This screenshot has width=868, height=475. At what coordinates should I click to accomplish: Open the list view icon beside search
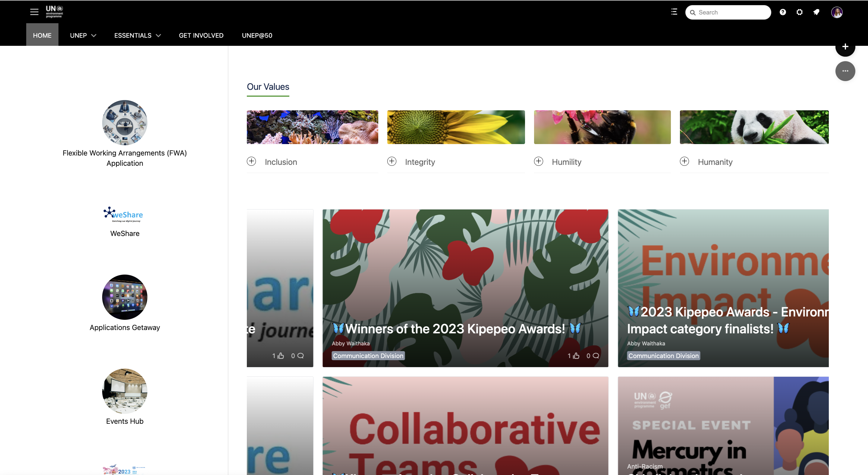coord(674,12)
